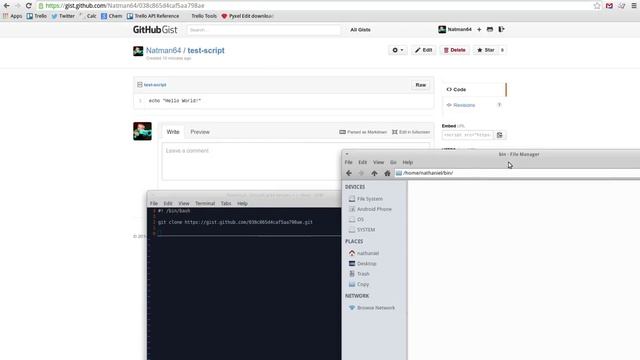This screenshot has width=640, height=360.
Task: Open the Terminal window's View menu
Action: [x=184, y=203]
